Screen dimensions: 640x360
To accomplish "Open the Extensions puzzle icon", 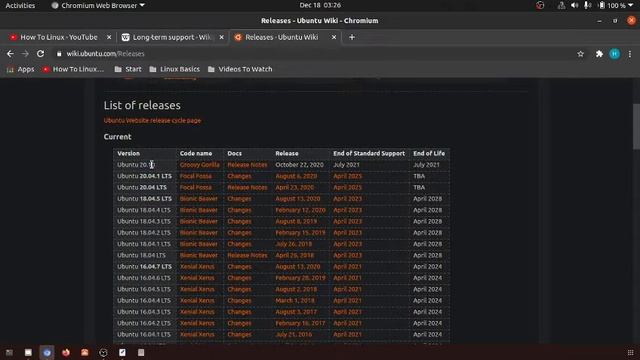I will tap(599, 53).
